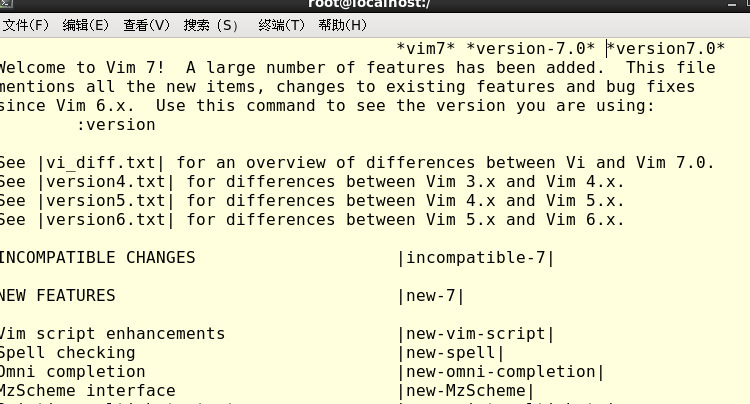The image size is (750, 404).
Task: Open the 终端(T) menu
Action: point(281,25)
